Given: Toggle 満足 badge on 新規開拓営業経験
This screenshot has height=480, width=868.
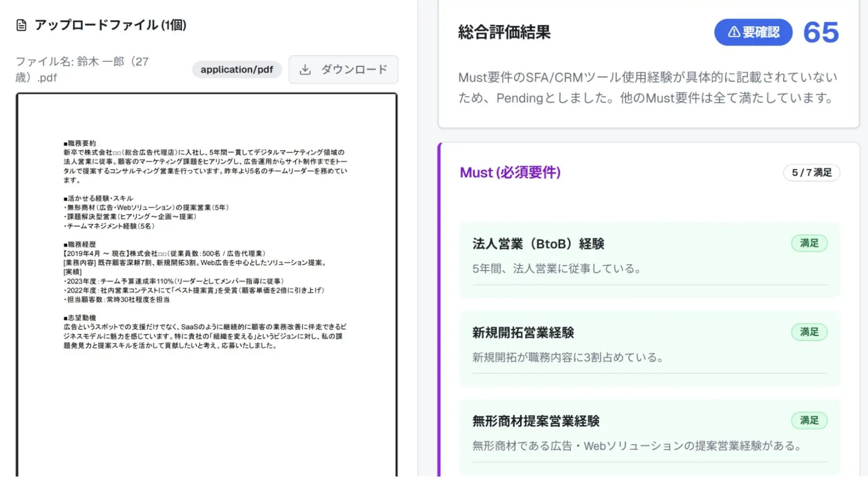Looking at the screenshot, I should (809, 332).
